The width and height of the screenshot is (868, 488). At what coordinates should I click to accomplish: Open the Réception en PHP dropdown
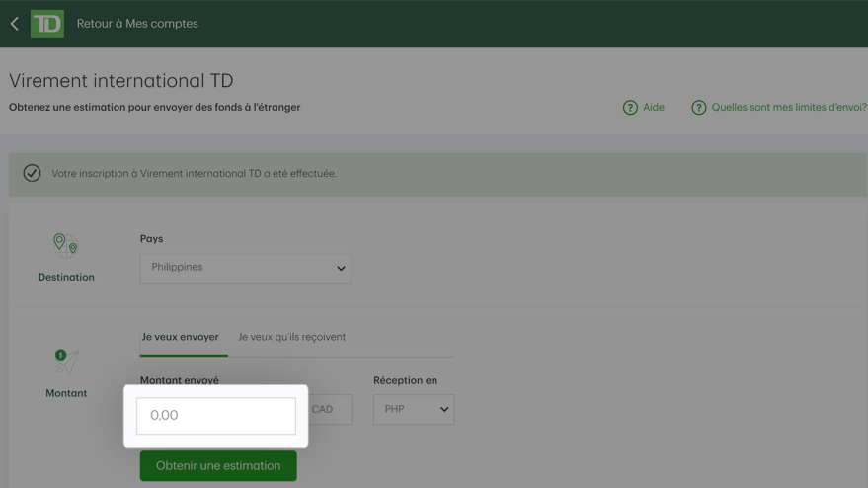tap(414, 409)
